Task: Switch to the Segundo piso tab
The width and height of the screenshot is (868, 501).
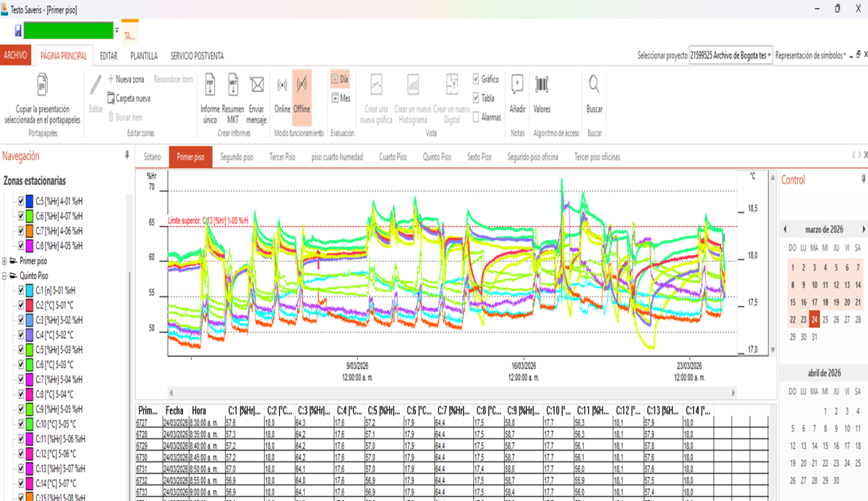Action: click(237, 157)
